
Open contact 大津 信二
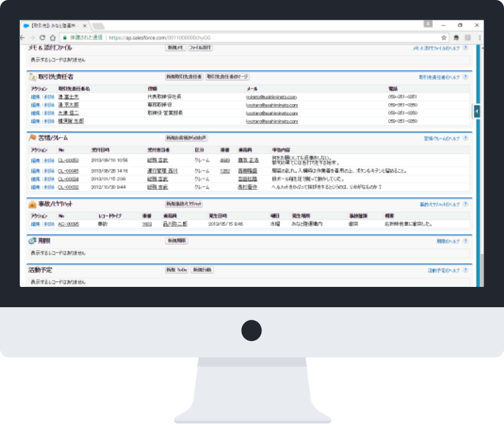tap(68, 113)
